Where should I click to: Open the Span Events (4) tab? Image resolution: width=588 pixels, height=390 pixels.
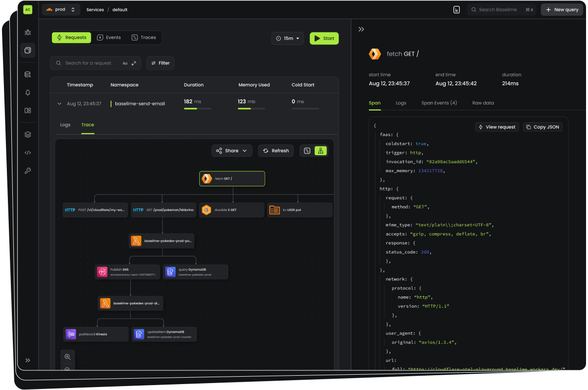click(439, 103)
